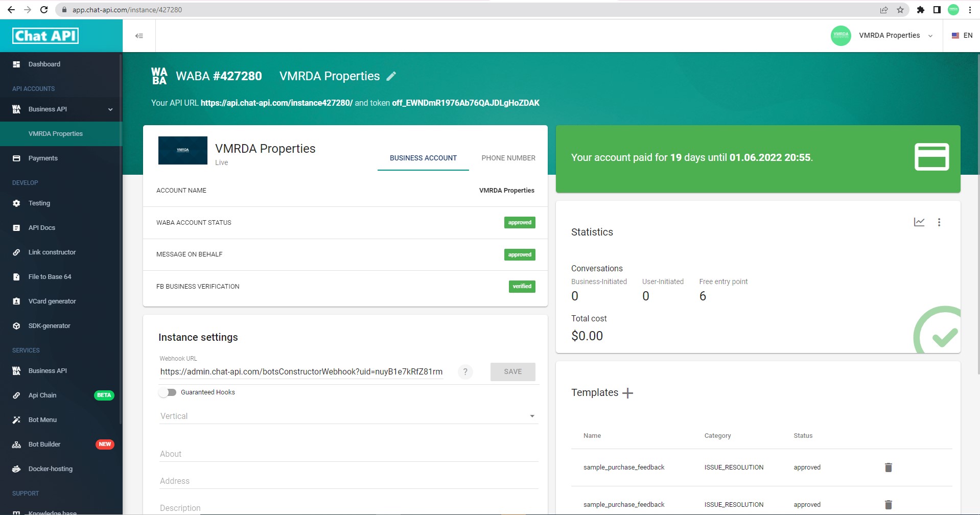Click the Total cost $0.00 value
The width and height of the screenshot is (980, 515).
587,336
